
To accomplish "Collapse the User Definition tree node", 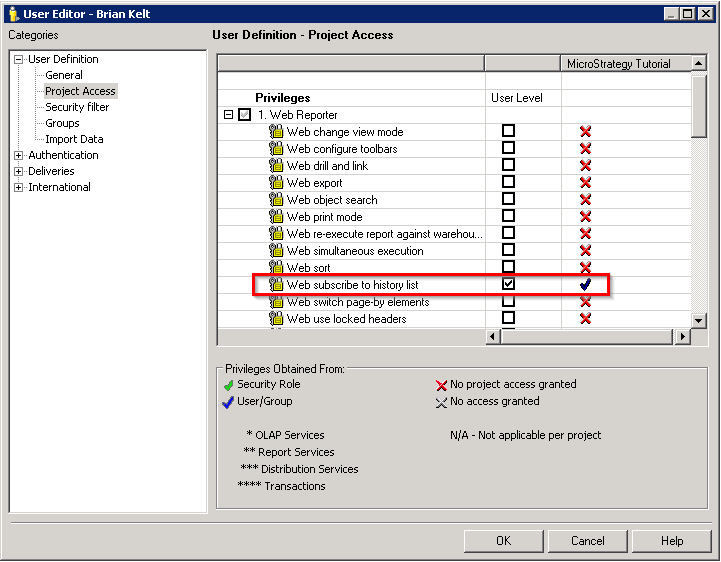I will pos(18,59).
